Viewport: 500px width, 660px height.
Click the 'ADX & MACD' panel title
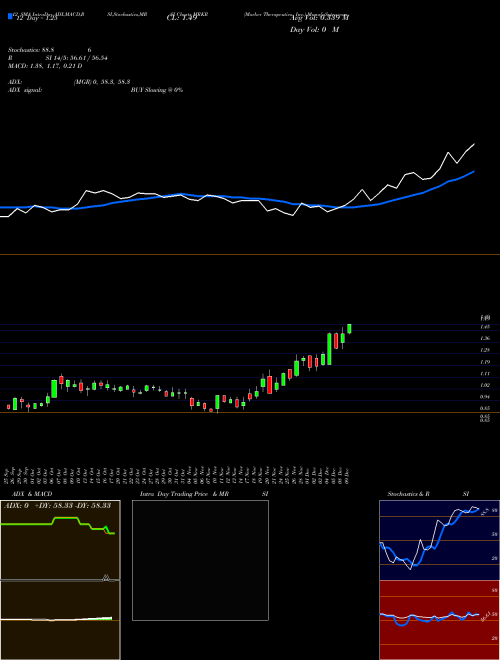32,494
